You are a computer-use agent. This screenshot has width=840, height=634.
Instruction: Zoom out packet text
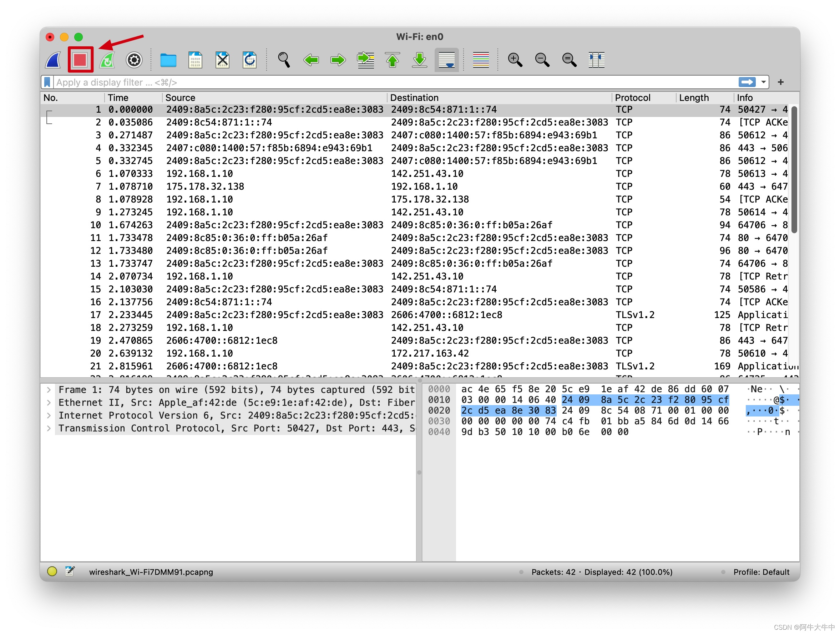[x=542, y=60]
